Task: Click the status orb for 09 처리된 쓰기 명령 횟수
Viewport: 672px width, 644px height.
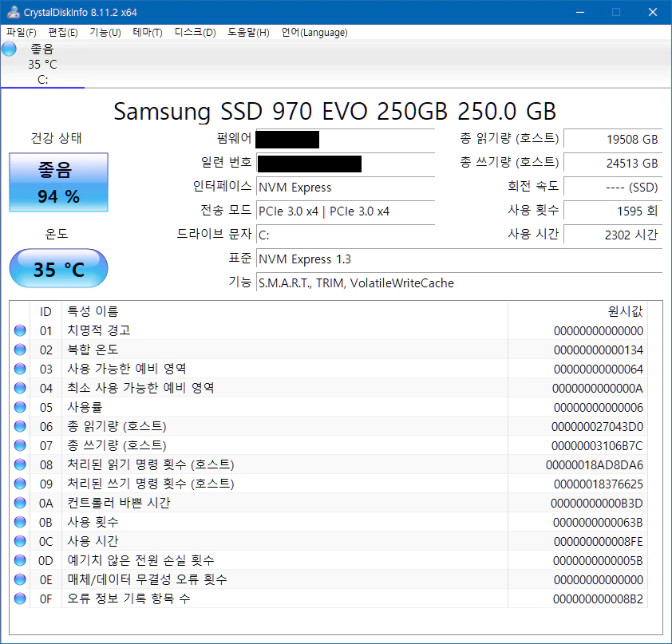Action: pyautogui.click(x=20, y=484)
